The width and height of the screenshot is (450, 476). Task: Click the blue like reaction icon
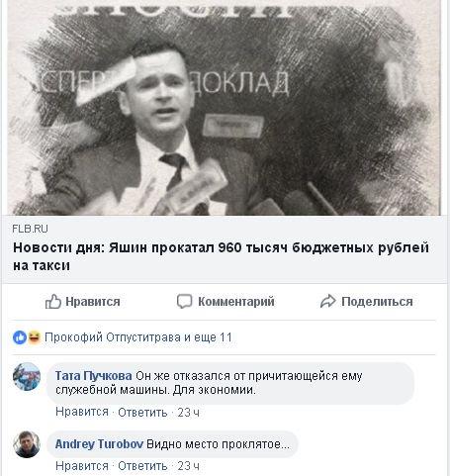coord(20,337)
